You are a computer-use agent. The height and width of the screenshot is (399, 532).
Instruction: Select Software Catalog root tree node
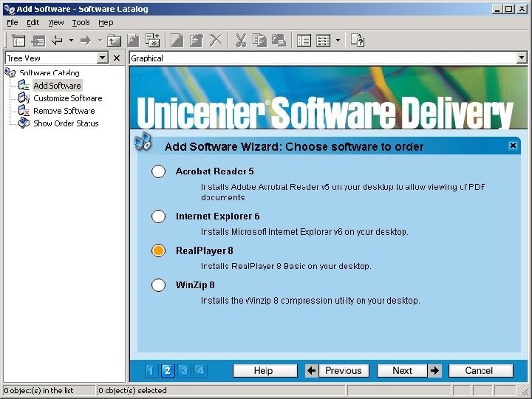[x=50, y=73]
